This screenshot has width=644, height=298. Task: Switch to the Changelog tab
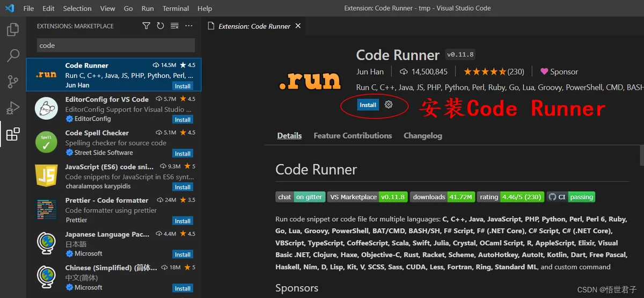[423, 136]
